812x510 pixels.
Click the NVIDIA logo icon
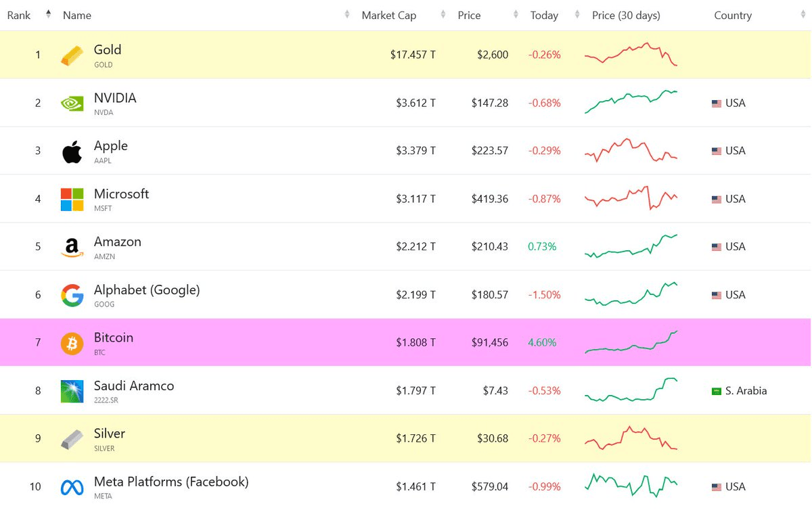(72, 103)
